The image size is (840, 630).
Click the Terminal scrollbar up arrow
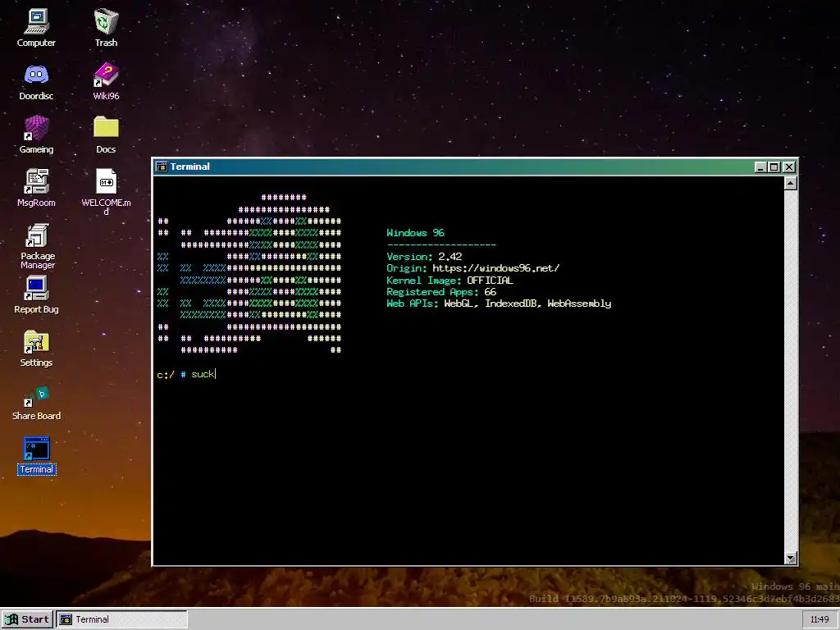click(x=791, y=183)
